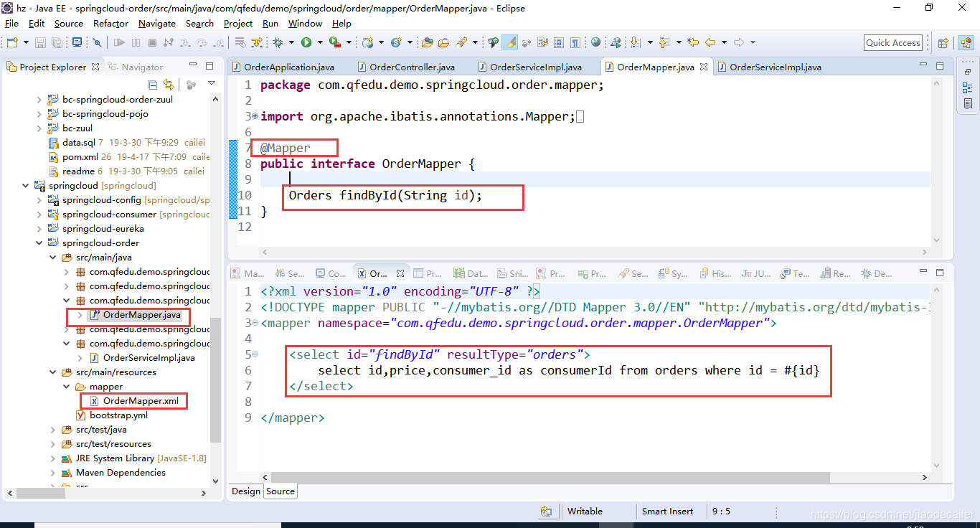
Task: Click the Next Annotation arrow icon
Action: [635, 42]
